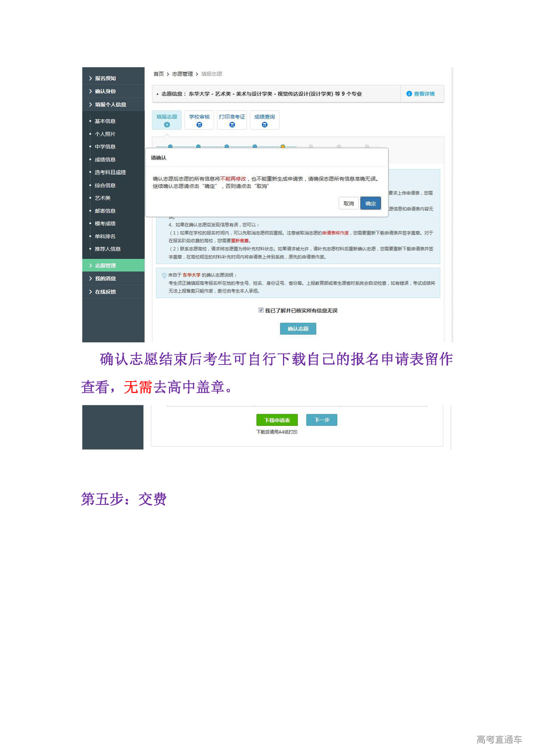Click the green 下载申请表 button
This screenshot has height=756, width=534.
277,420
